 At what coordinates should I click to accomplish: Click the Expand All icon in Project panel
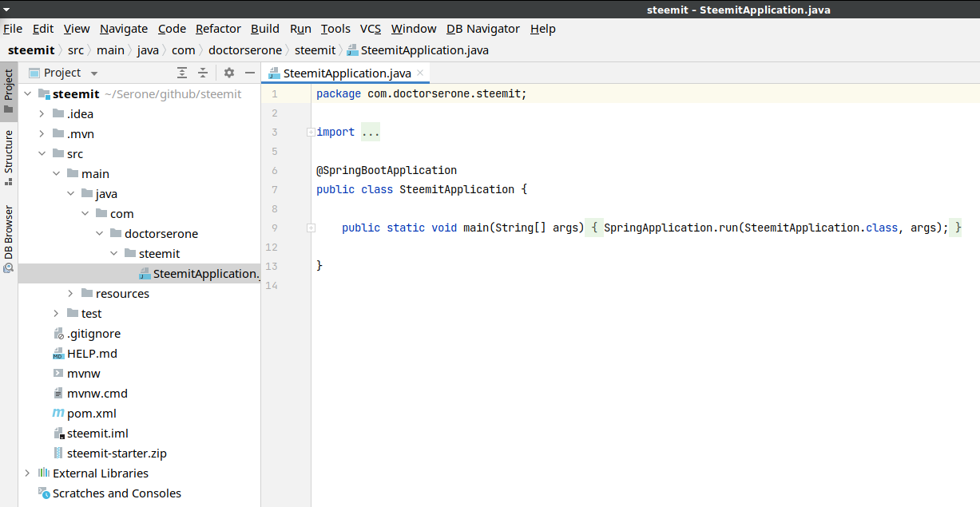[x=182, y=73]
